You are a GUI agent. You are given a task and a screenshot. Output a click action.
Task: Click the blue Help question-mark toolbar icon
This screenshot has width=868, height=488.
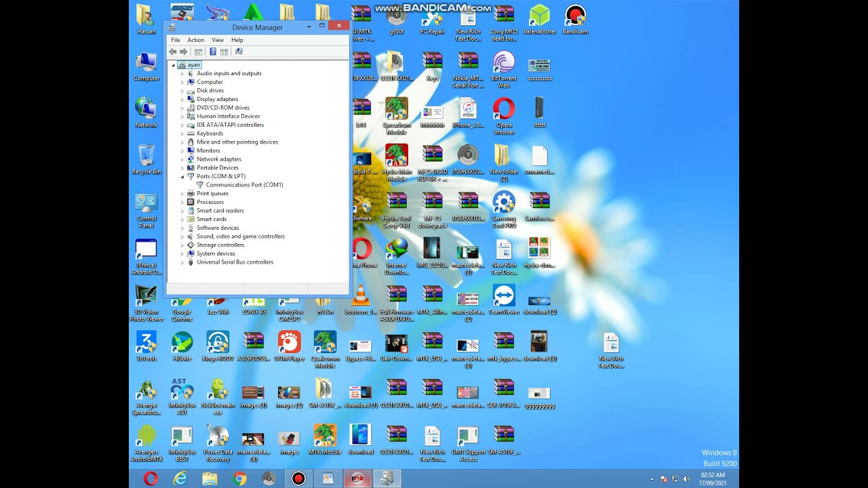[213, 52]
